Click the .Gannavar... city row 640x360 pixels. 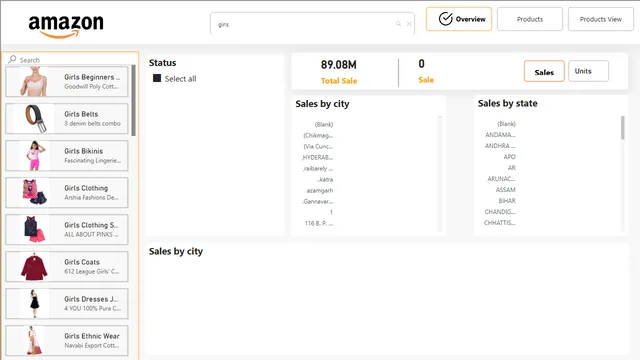[318, 201]
